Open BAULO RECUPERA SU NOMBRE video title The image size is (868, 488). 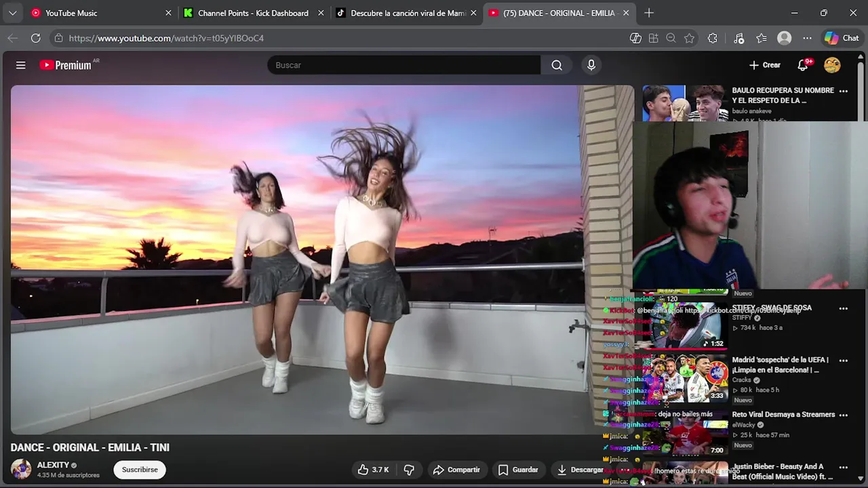pyautogui.click(x=783, y=96)
